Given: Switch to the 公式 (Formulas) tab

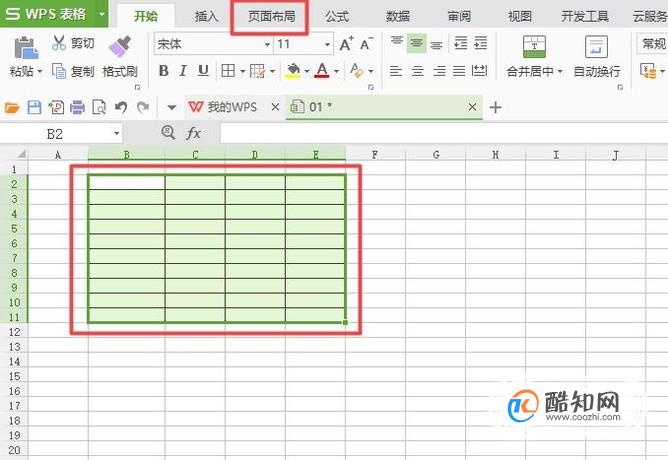Looking at the screenshot, I should [x=337, y=17].
